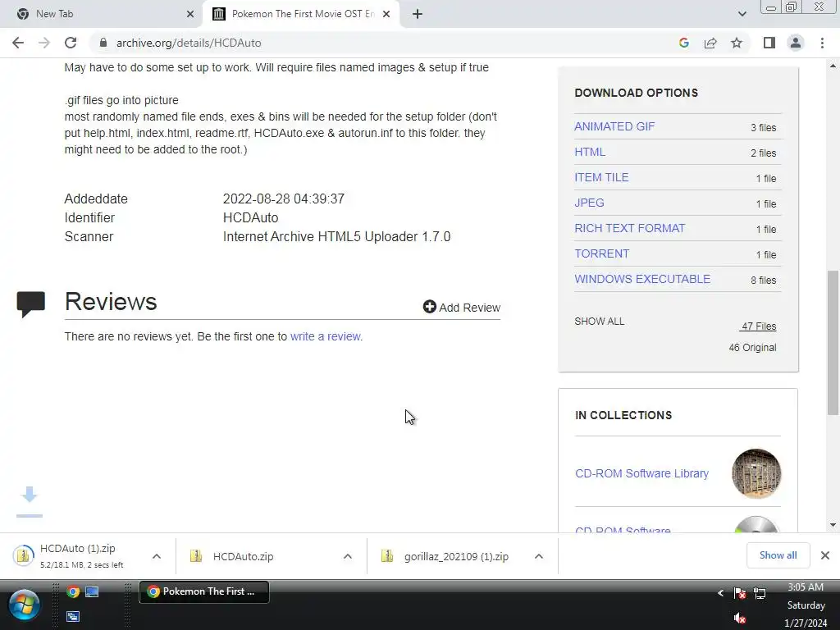840x630 pixels.
Task: Launch Chrome from quick launch
Action: pos(73,591)
